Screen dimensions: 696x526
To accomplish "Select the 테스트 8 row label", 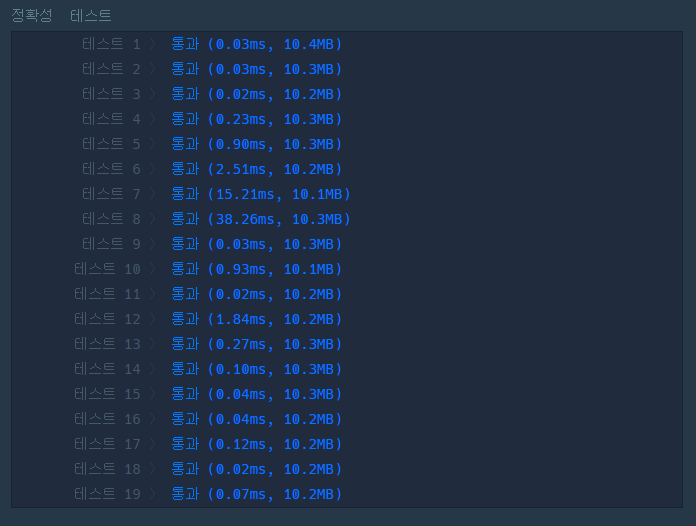I will (x=111, y=219).
